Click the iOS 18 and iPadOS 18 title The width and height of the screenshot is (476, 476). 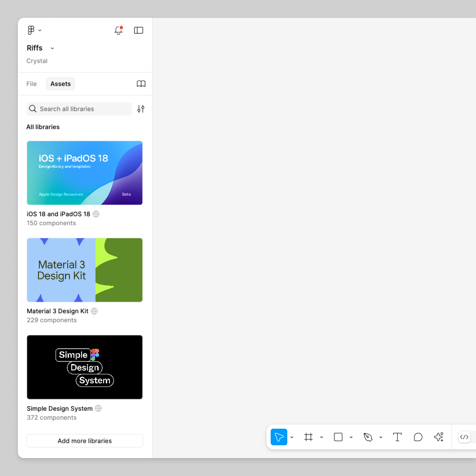(x=59, y=214)
